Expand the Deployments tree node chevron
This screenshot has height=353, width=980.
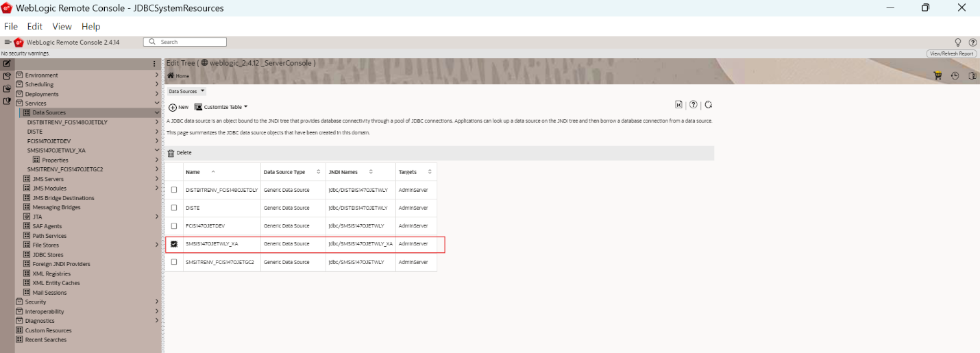157,94
